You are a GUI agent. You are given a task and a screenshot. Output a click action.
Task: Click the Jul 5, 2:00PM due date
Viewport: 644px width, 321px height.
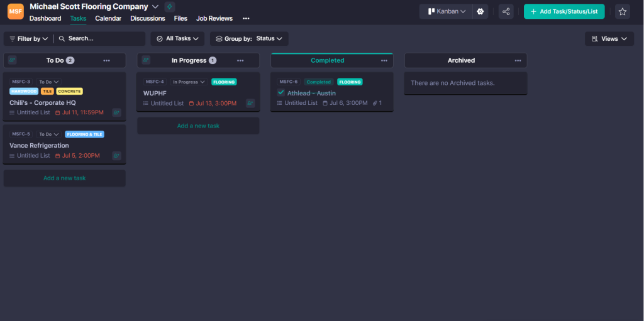81,156
